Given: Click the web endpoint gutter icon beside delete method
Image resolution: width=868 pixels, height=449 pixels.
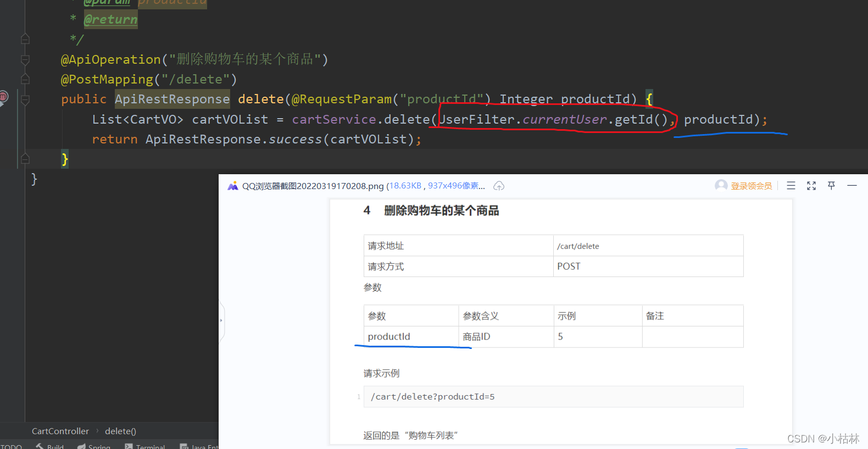Looking at the screenshot, I should (x=3, y=98).
